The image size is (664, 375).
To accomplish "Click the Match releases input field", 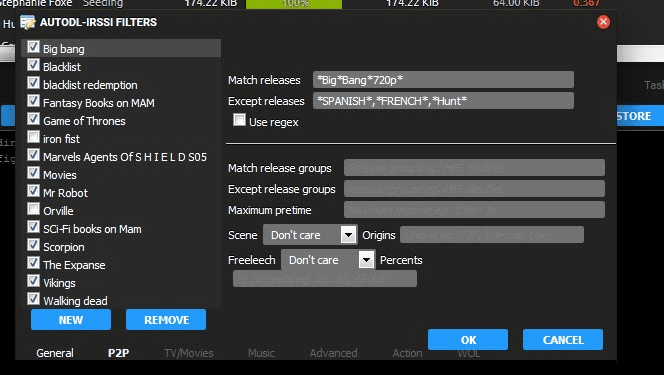I will 443,80.
